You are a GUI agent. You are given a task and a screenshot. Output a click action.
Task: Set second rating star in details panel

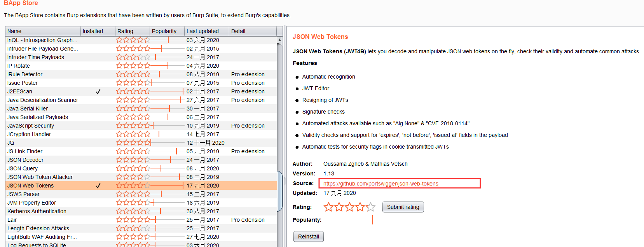point(339,207)
